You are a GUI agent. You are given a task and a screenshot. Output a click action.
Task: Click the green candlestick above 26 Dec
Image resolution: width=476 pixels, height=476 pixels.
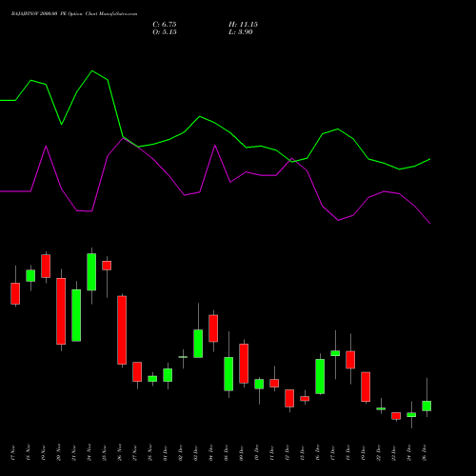426,406
